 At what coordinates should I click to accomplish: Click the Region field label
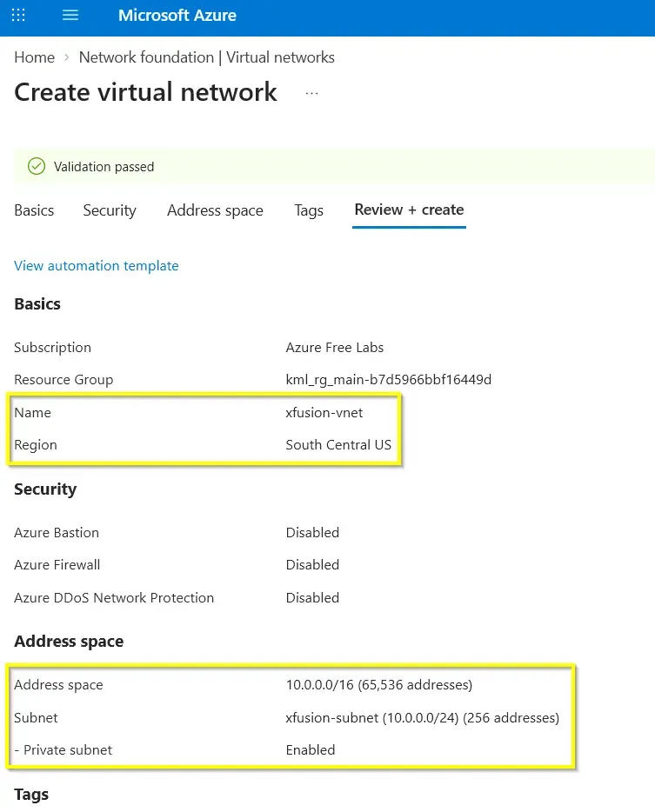[x=36, y=445]
